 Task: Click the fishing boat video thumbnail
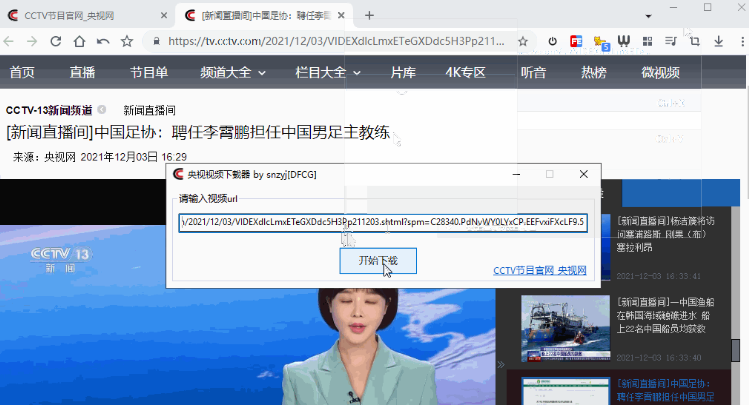(x=566, y=328)
